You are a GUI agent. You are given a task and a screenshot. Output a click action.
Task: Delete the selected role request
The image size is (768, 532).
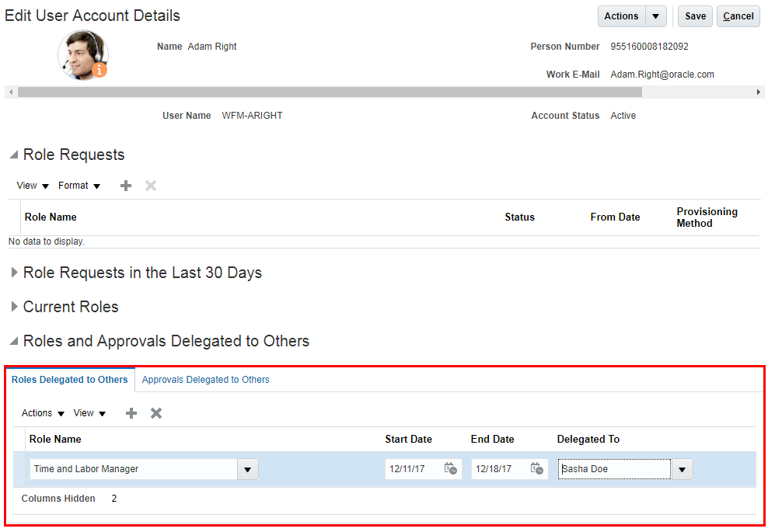pos(150,185)
